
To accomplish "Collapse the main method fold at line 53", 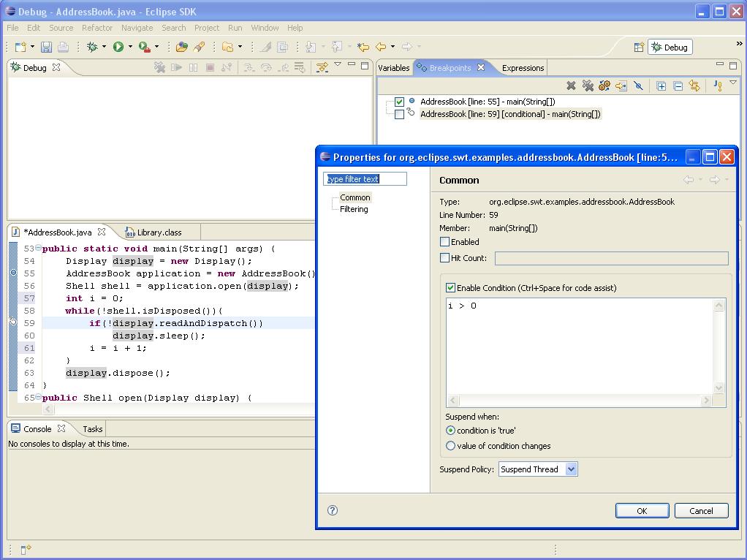I will click(x=38, y=247).
